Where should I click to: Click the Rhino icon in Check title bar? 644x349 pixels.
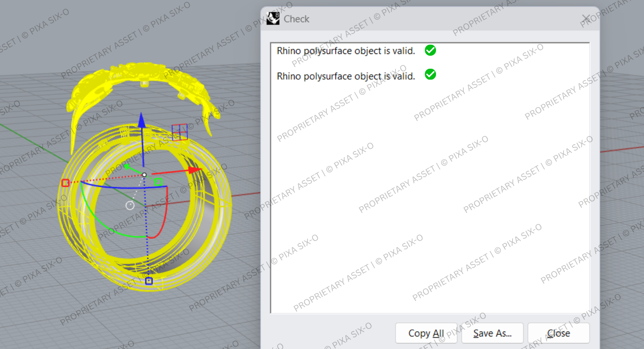(273, 19)
